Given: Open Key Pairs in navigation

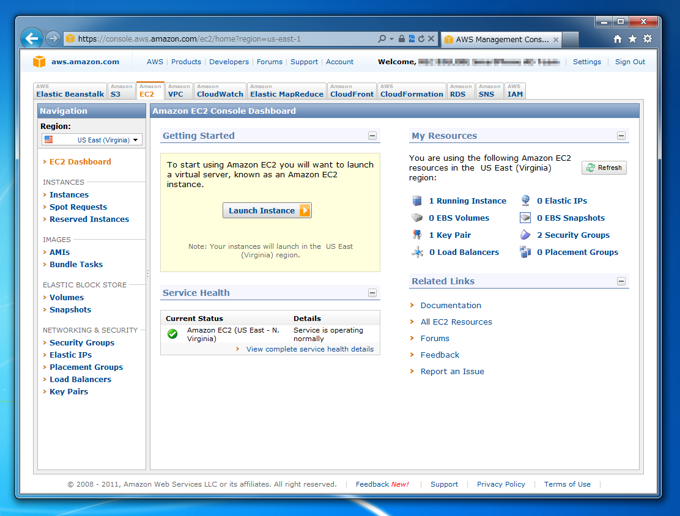Looking at the screenshot, I should pyautogui.click(x=69, y=392).
